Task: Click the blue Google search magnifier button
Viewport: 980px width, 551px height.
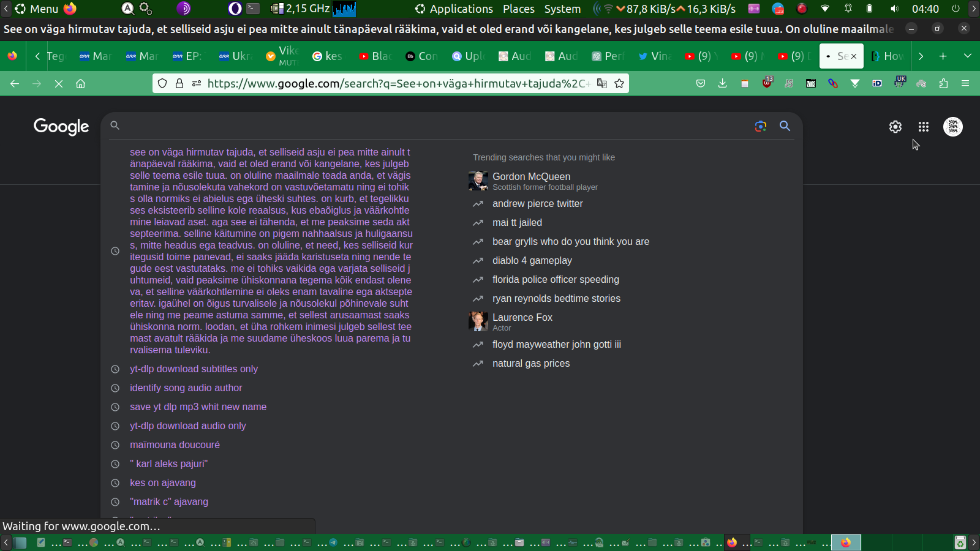Action: point(785,126)
